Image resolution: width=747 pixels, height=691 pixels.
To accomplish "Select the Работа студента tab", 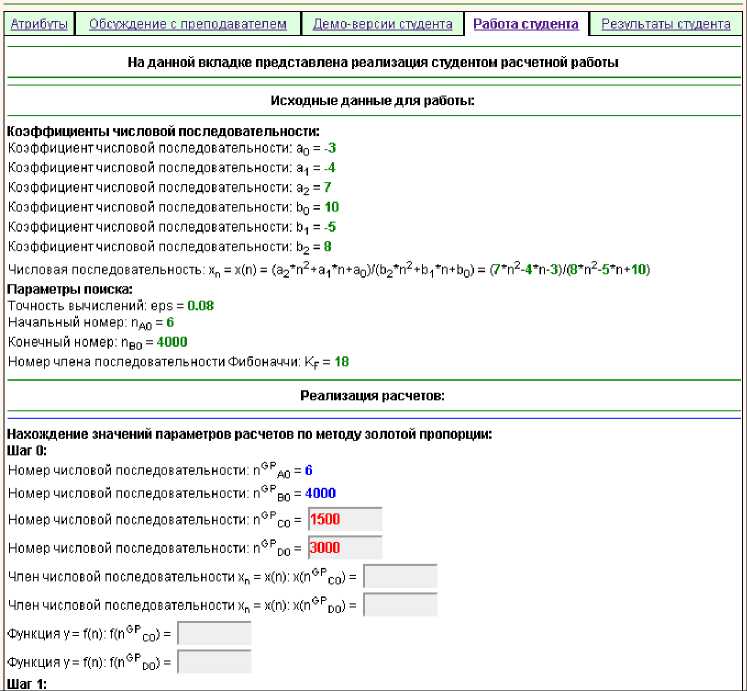I will (526, 23).
